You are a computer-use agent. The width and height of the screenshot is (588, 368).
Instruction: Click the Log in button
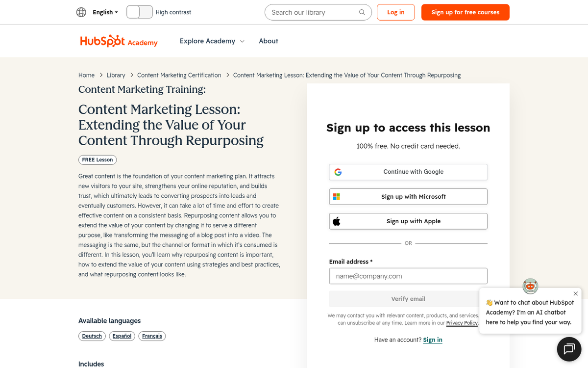click(395, 12)
